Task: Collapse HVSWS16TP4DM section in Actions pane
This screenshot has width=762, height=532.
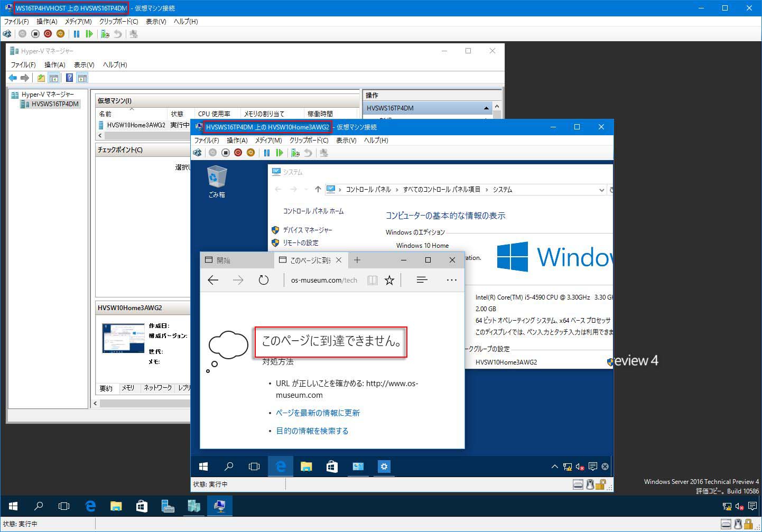Action: click(486, 108)
